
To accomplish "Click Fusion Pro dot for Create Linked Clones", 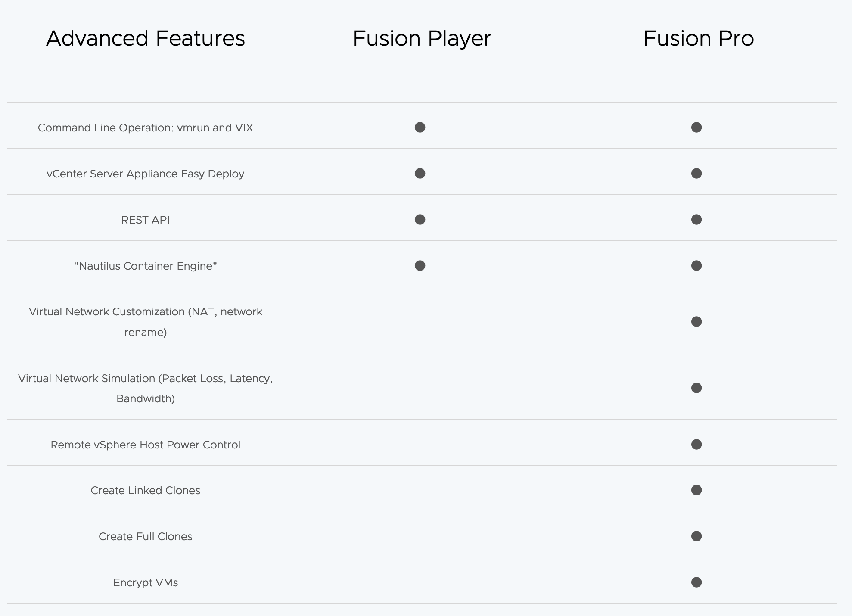I will point(697,490).
